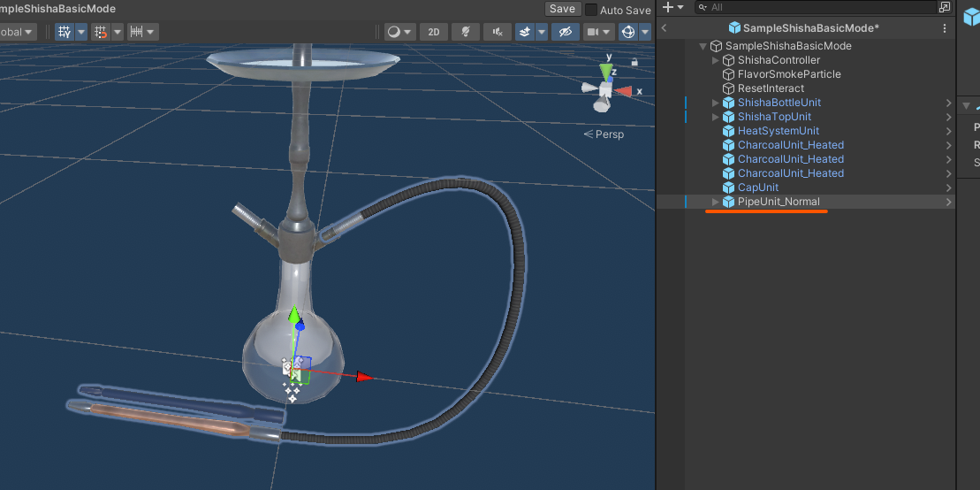Toggle the orientation gizmo lock icon
The image size is (980, 490).
click(x=634, y=61)
